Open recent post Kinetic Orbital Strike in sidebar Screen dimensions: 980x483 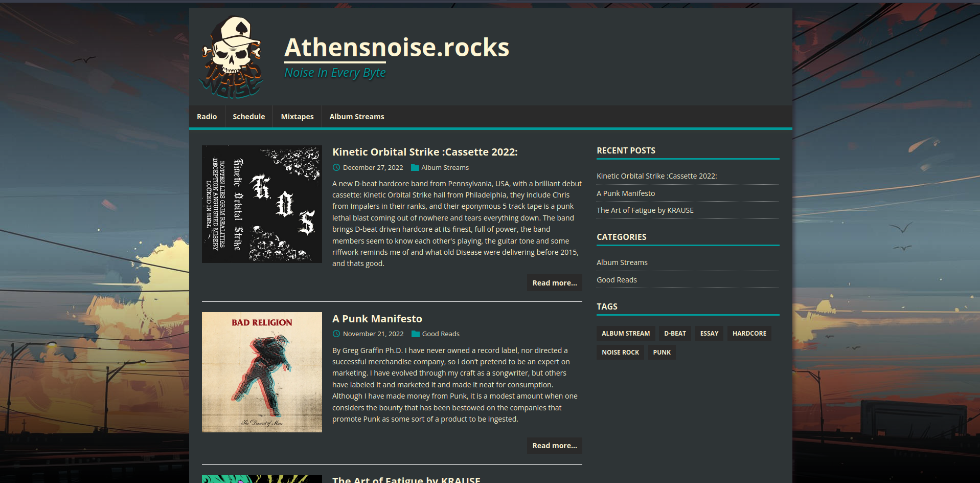click(x=657, y=176)
